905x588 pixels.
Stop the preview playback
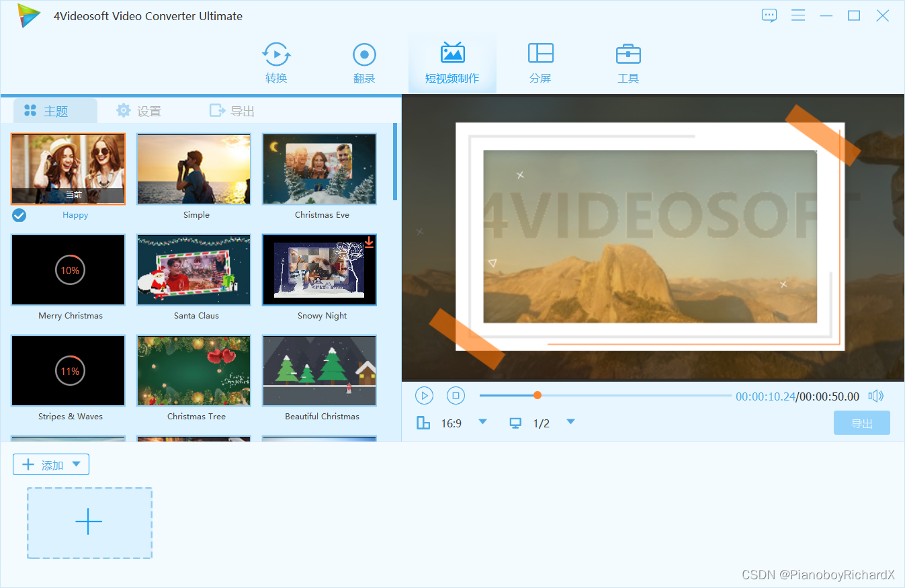click(x=456, y=396)
